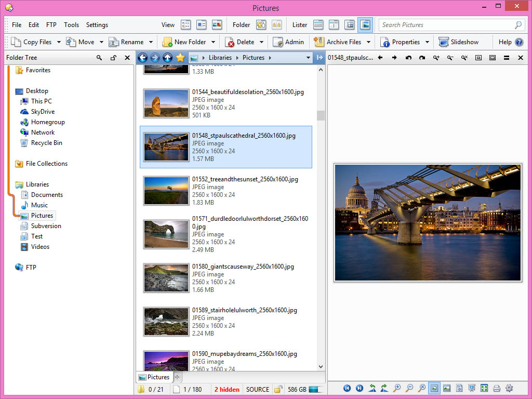This screenshot has height=399, width=532.
Task: Open the path bar history dropdown
Action: tap(308, 58)
